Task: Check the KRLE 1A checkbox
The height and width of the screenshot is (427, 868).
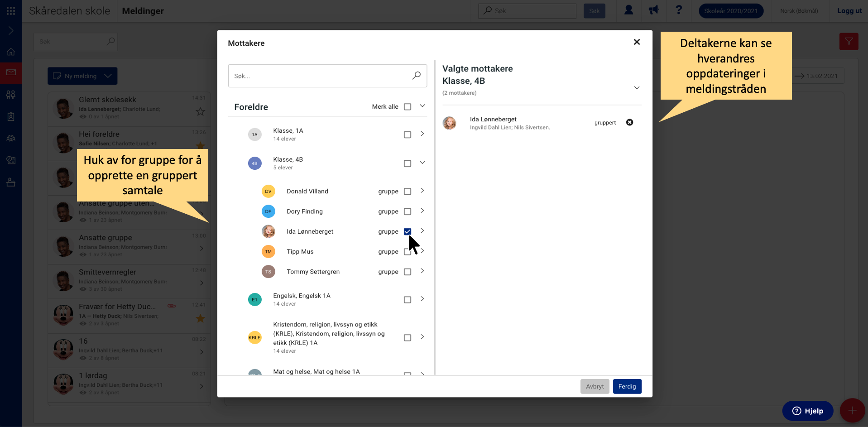Action: [408, 338]
